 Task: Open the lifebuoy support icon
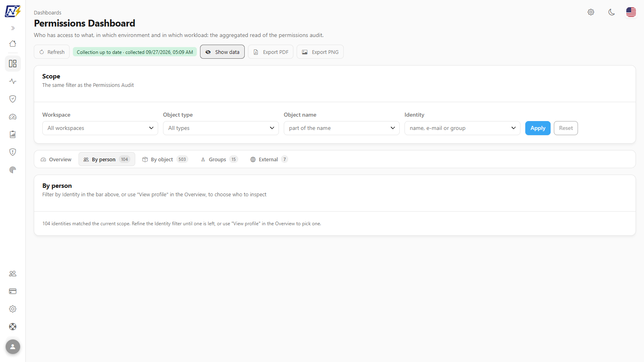point(13,327)
